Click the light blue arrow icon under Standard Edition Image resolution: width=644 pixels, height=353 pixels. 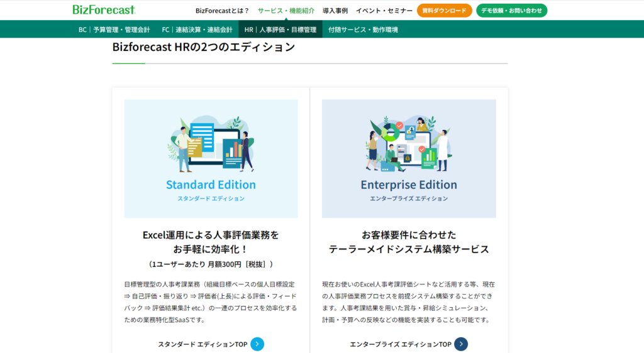pyautogui.click(x=257, y=344)
